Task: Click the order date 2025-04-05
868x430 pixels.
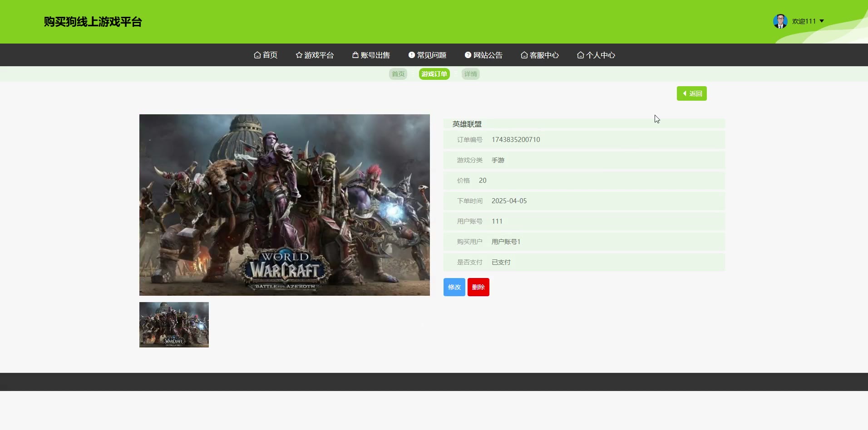Action: 509,201
